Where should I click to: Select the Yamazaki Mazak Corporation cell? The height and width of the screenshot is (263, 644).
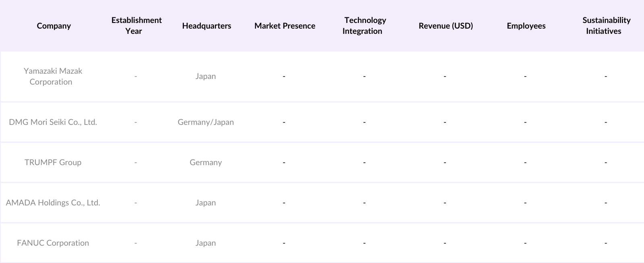click(x=53, y=76)
